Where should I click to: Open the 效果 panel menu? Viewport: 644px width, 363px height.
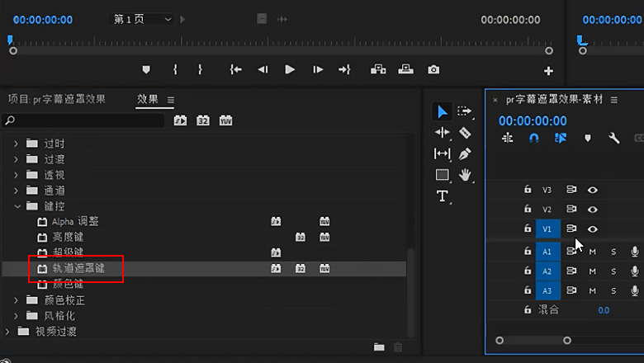pyautogui.click(x=171, y=100)
